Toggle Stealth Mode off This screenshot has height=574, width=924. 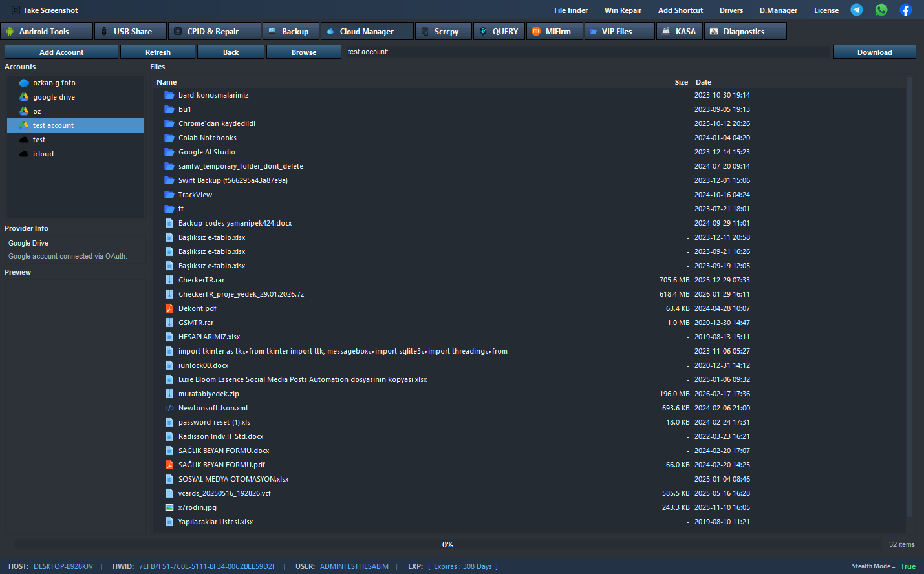[x=908, y=566]
